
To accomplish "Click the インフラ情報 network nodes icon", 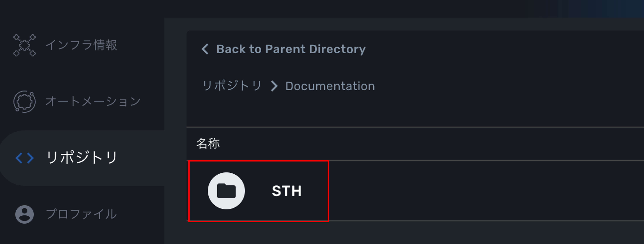I will click(24, 45).
